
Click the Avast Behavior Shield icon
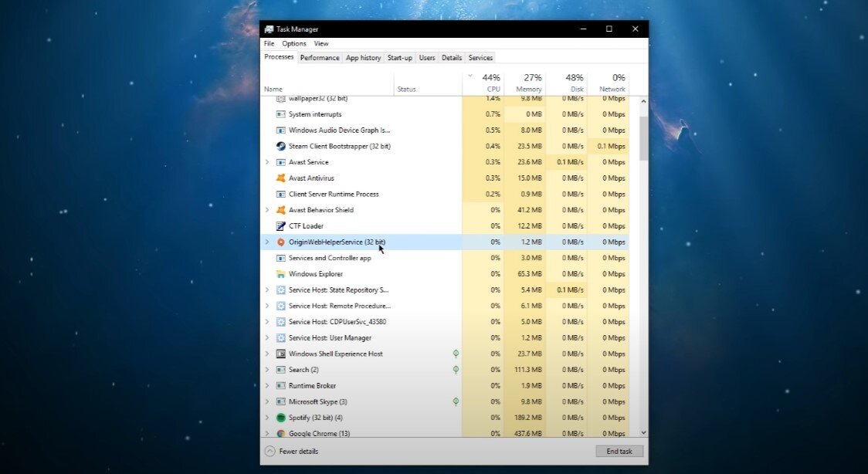[x=280, y=210]
